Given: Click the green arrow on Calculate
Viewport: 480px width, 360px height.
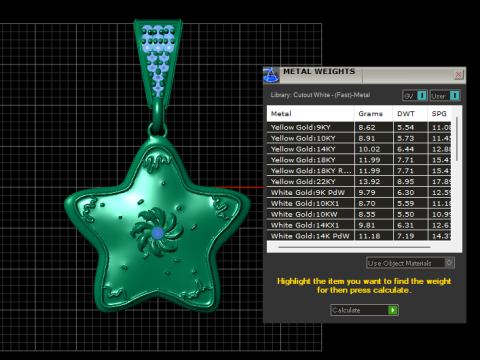Looking at the screenshot, I should pos(393,310).
